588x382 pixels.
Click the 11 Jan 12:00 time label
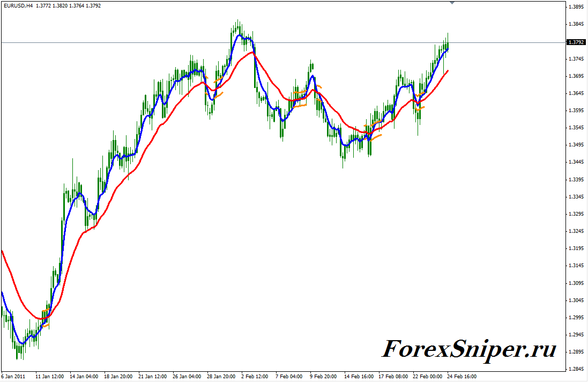tap(49, 377)
